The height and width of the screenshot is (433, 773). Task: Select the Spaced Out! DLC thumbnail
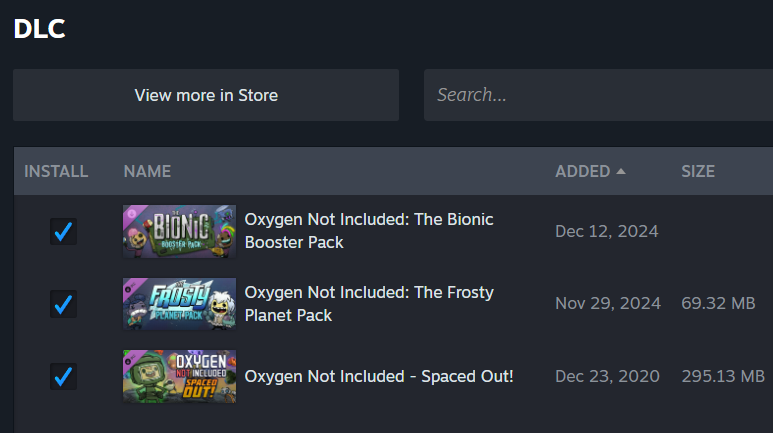[x=179, y=377]
